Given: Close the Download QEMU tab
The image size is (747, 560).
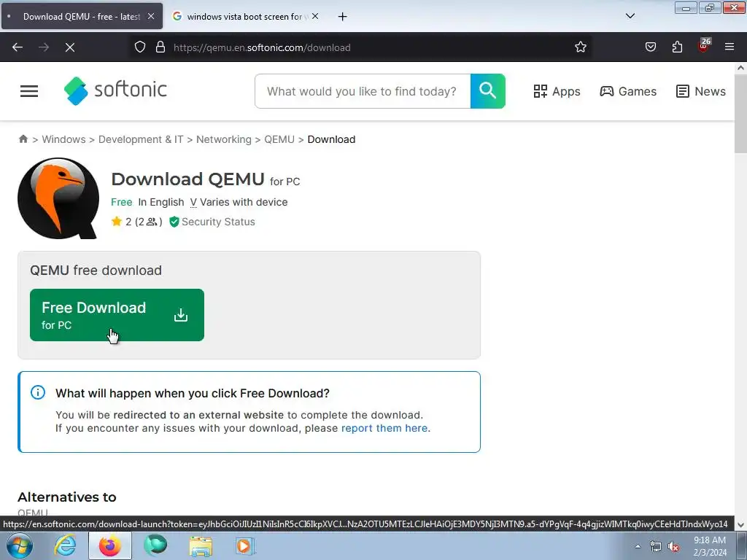Looking at the screenshot, I should pyautogui.click(x=150, y=16).
